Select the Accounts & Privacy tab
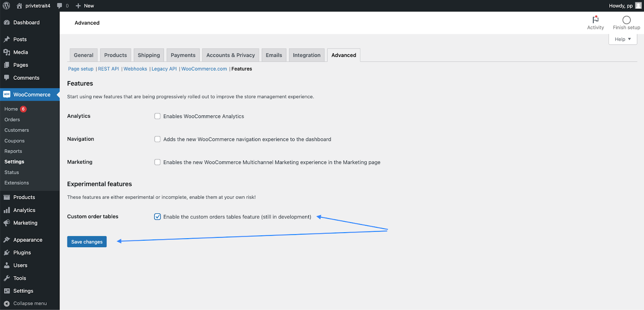 tap(231, 55)
